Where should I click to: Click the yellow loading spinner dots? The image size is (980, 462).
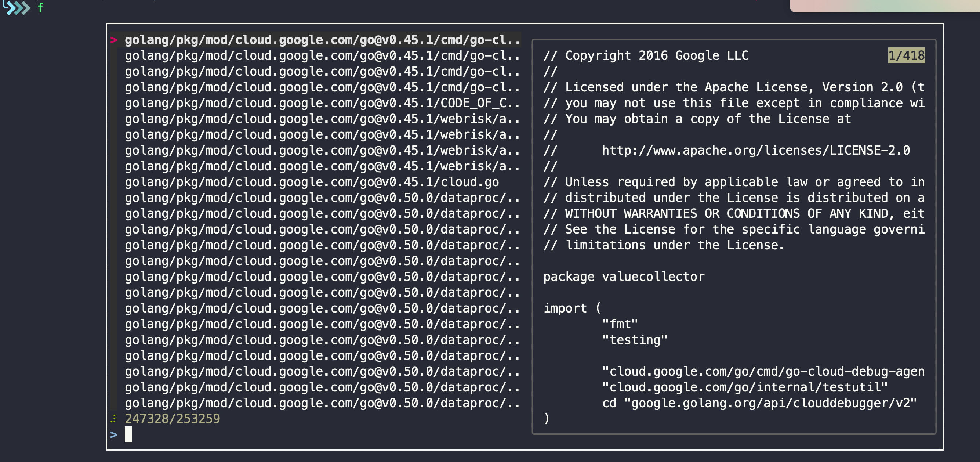coord(113,419)
